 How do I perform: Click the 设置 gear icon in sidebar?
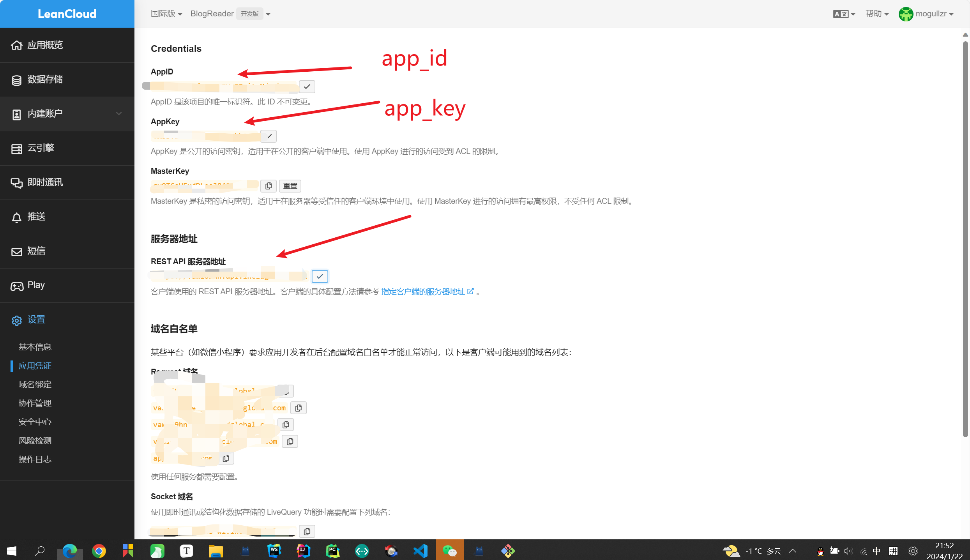pyautogui.click(x=17, y=320)
